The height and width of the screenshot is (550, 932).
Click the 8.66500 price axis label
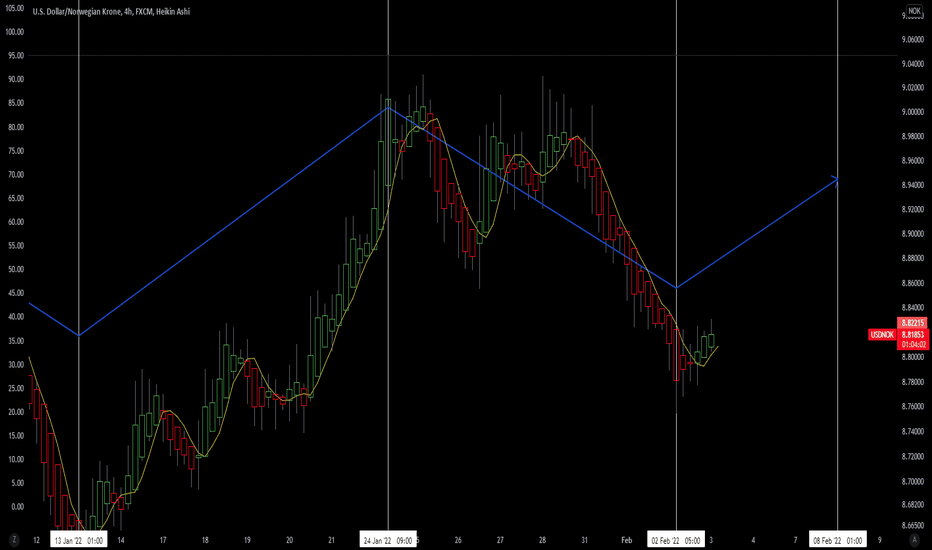(x=912, y=526)
